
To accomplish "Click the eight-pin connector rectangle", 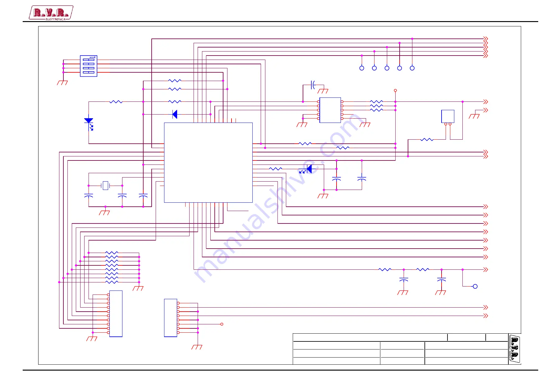I will [171, 318].
